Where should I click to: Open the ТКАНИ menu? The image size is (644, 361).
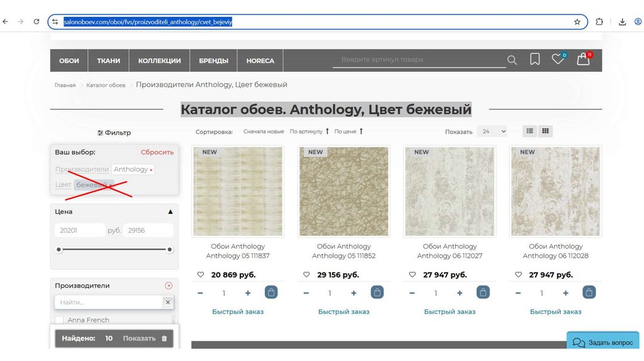click(x=108, y=60)
